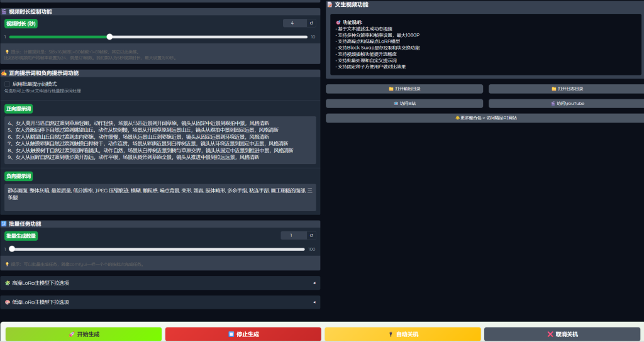Image resolution: width=644 pixels, height=342 pixels.
Task: Click inside the positive prompt text box
Action: [160, 140]
